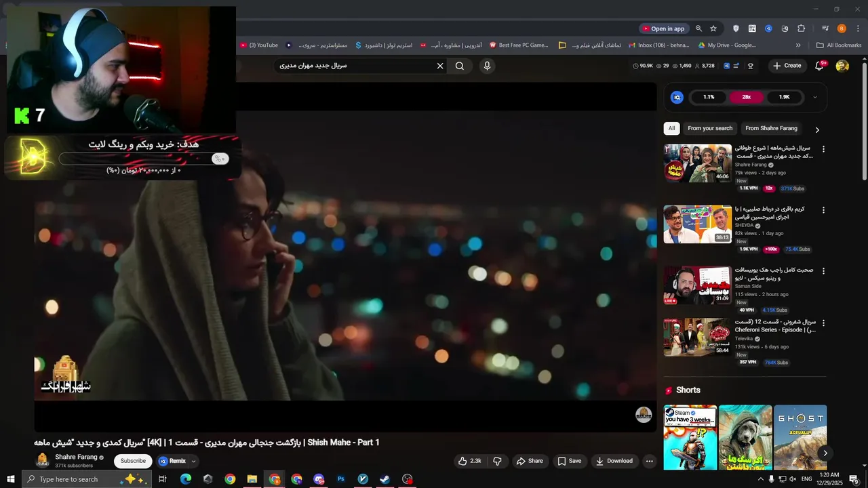
Task: Open the Inbox (106) Gmail bookmark
Action: point(659,45)
